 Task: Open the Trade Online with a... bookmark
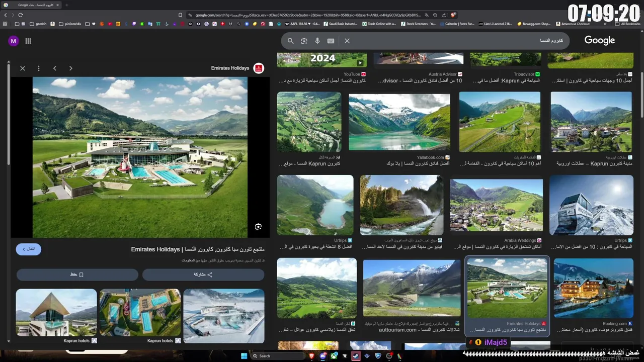pos(378,24)
